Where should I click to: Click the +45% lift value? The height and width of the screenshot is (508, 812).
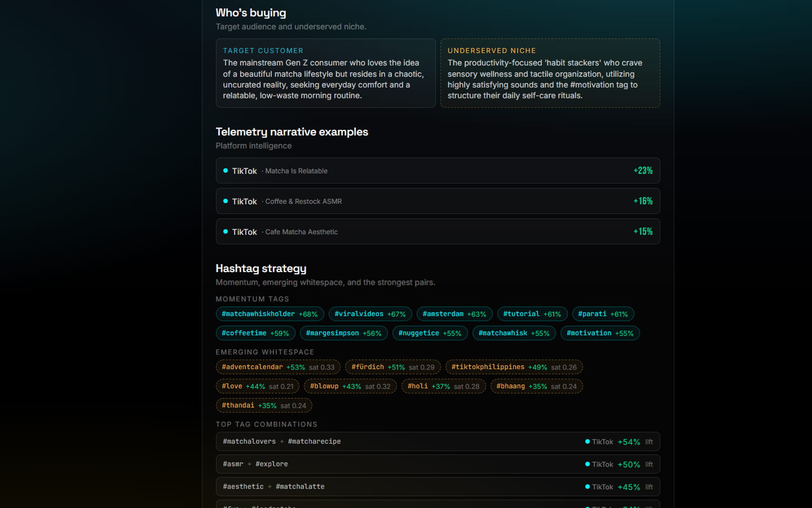coord(629,487)
